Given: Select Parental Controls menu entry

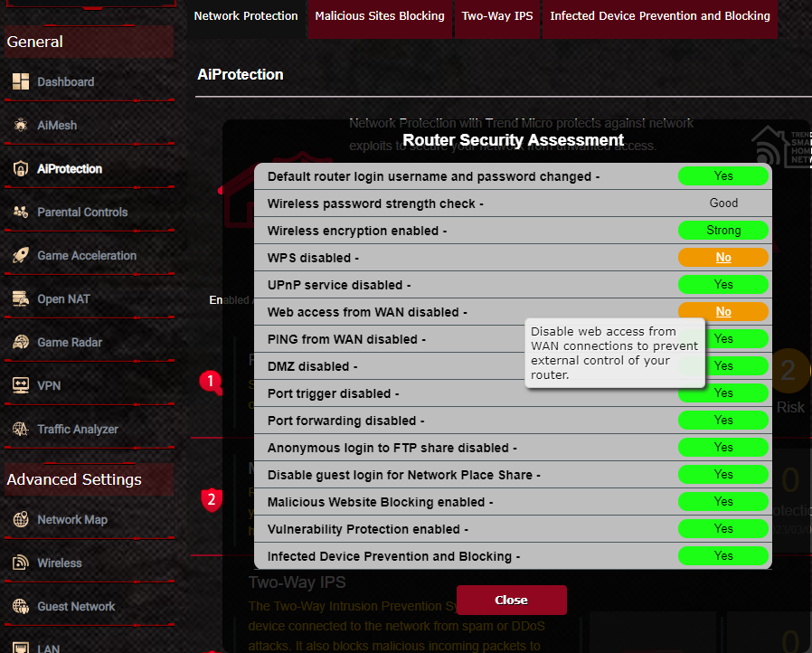Looking at the screenshot, I should click(x=82, y=213).
